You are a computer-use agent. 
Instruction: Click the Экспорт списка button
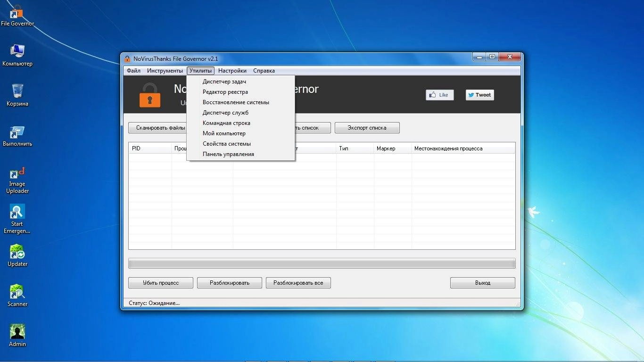pyautogui.click(x=367, y=128)
